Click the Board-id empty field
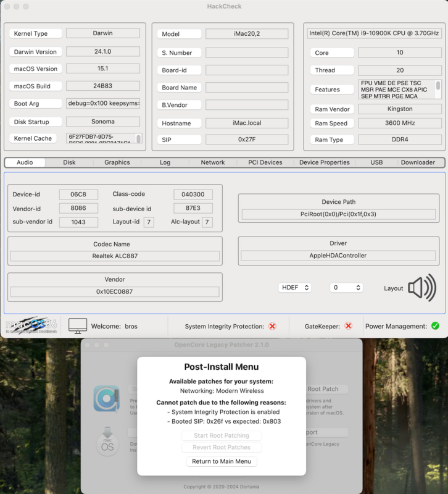The image size is (448, 494). [x=247, y=70]
